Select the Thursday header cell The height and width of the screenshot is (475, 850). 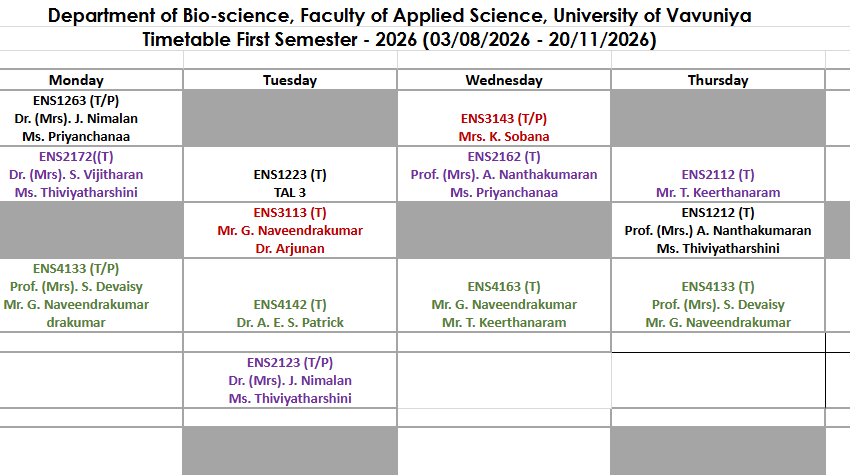718,80
